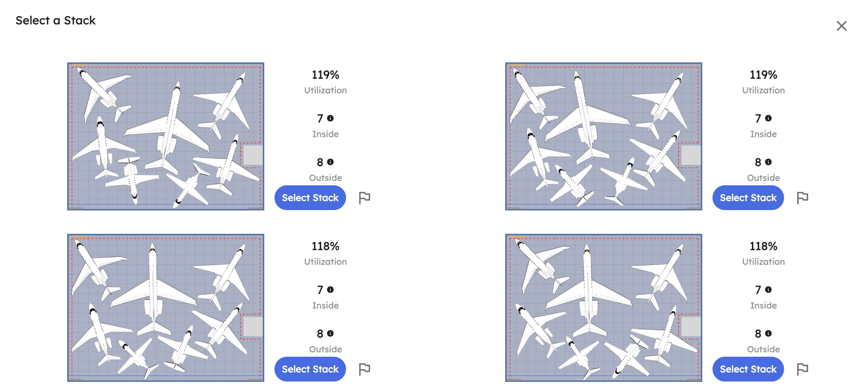868x391 pixels.
Task: View info for Inside aircraft in bottom-left stack
Action: click(x=331, y=289)
